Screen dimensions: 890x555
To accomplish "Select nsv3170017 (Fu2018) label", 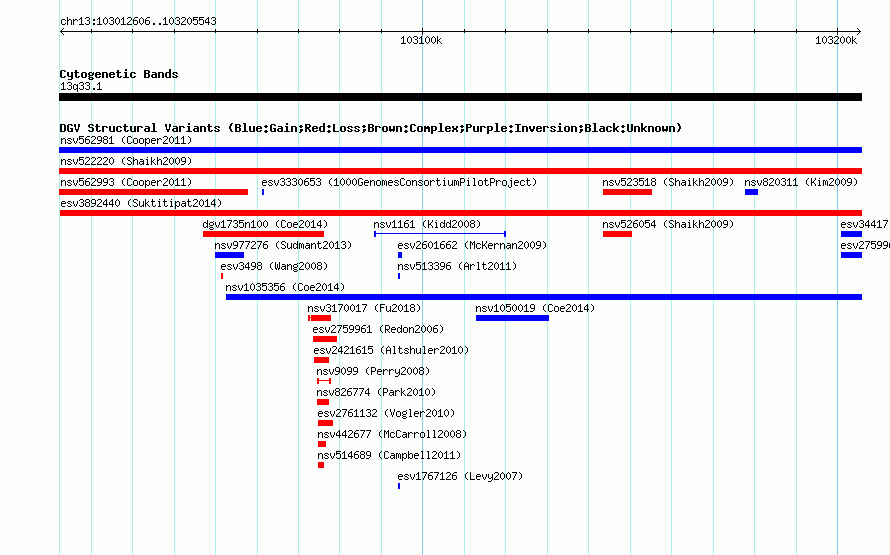I will pos(364,308).
